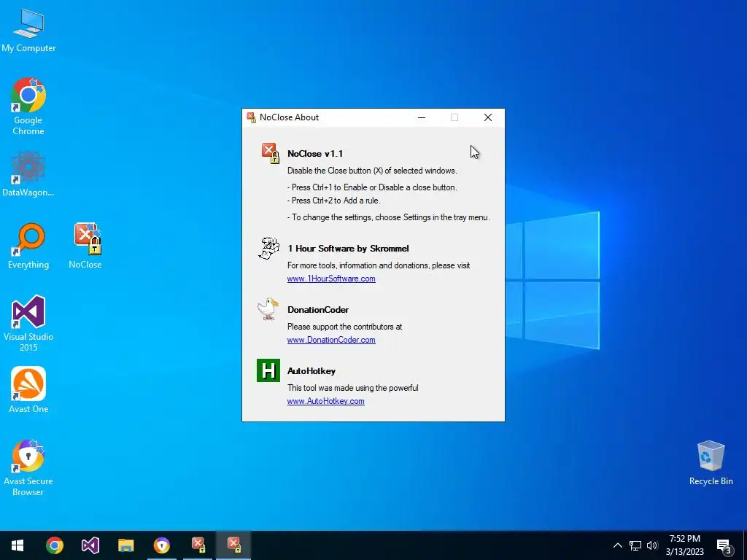This screenshot has height=560, width=747.
Task: Show hidden tray icons chevron
Action: tap(617, 545)
